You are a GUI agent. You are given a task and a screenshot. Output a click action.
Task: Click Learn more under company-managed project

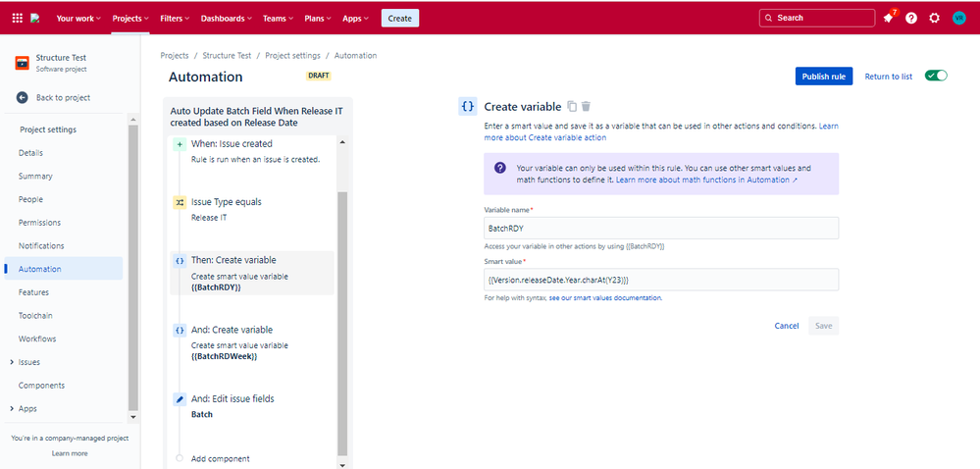(x=70, y=453)
